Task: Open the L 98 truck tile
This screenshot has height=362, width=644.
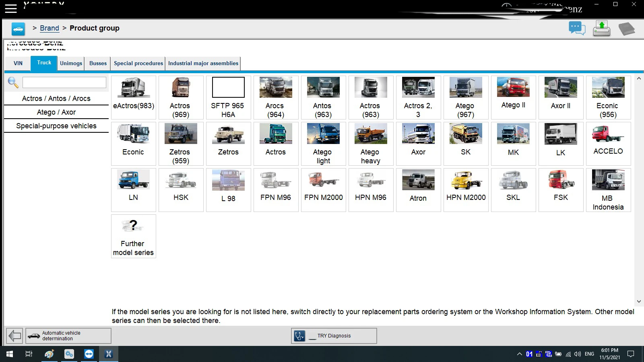Action: [x=229, y=190]
